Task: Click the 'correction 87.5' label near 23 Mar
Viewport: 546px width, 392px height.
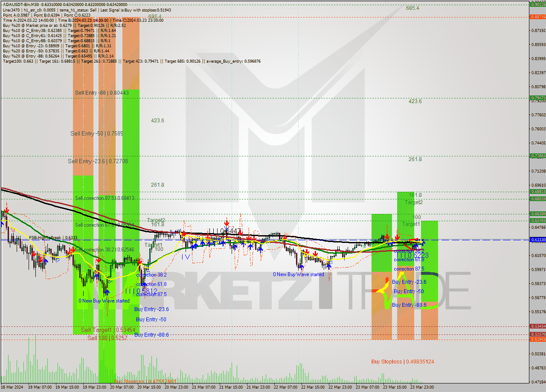Action: pyautogui.click(x=409, y=269)
